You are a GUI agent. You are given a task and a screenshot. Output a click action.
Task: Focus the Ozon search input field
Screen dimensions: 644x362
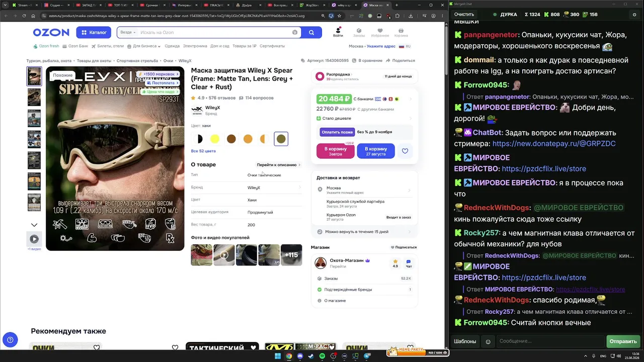(215, 32)
